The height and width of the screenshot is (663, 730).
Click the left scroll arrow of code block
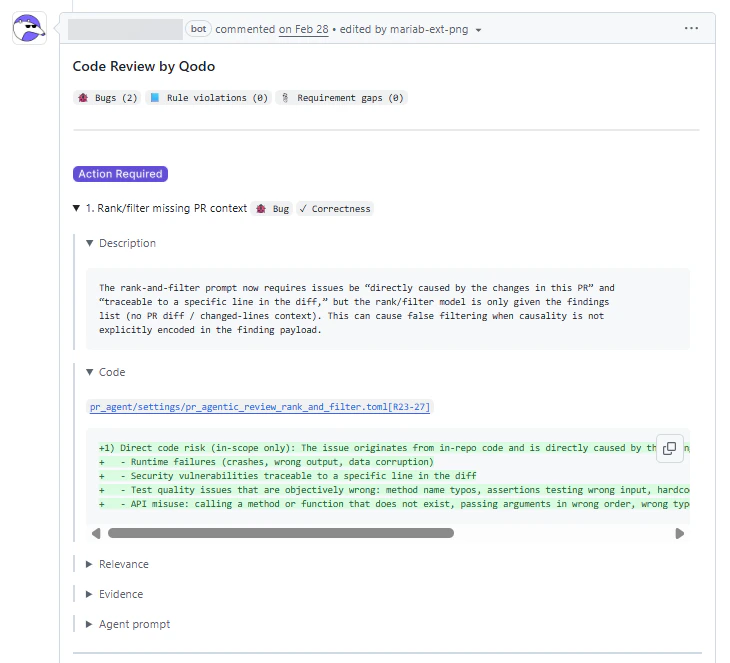click(96, 534)
